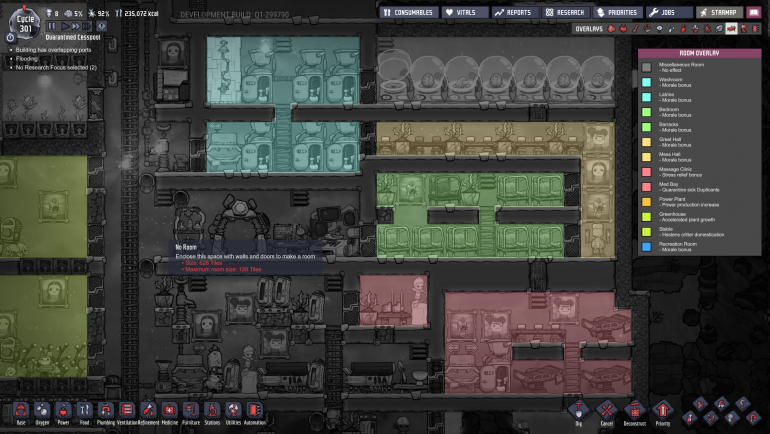Open the Research menu
Viewport: 770px width, 434px height.
(566, 12)
